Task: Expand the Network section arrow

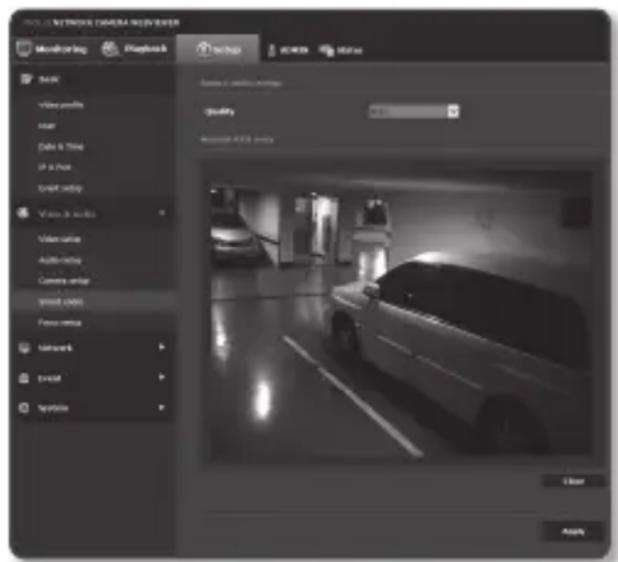Action: (162, 347)
